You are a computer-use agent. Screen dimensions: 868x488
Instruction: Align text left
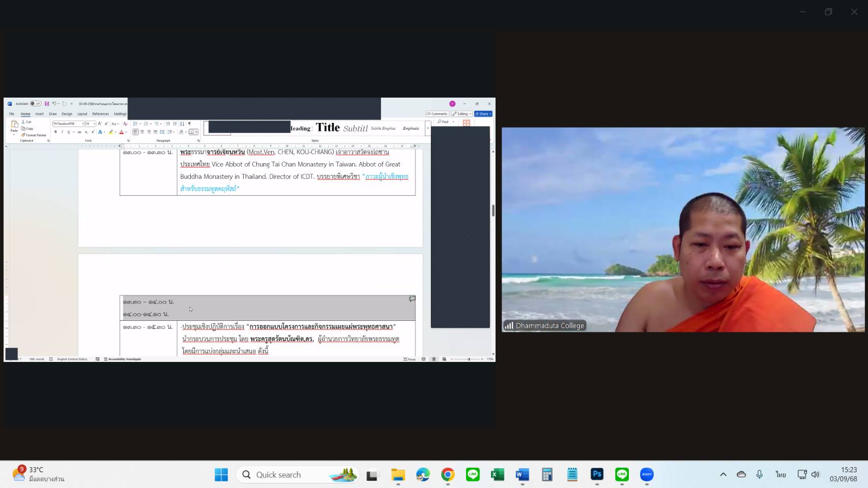[135, 132]
